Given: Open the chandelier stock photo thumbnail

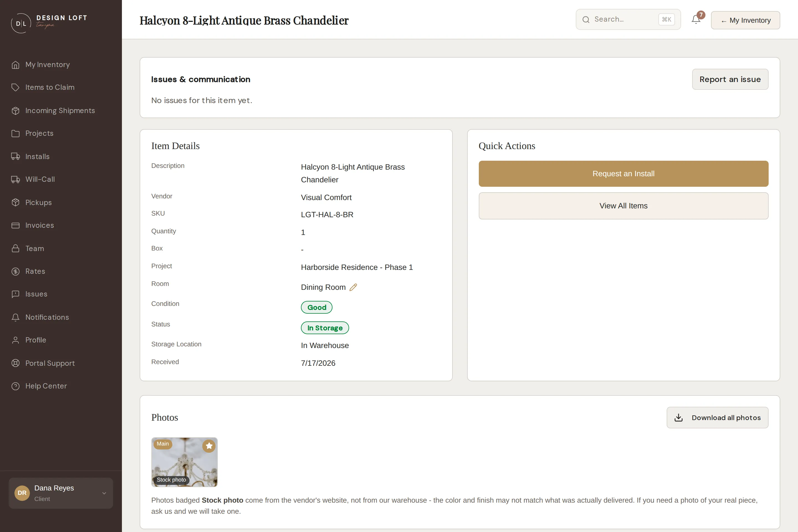Looking at the screenshot, I should click(184, 462).
